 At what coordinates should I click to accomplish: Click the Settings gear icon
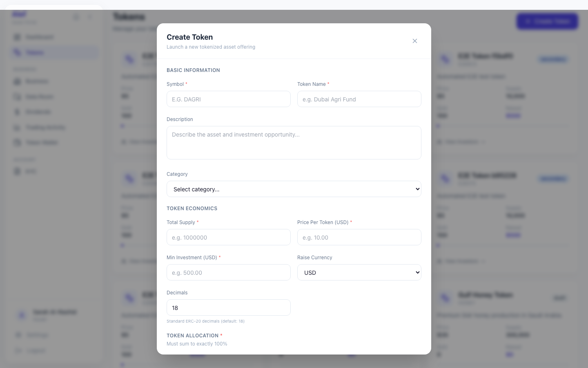pyautogui.click(x=18, y=334)
